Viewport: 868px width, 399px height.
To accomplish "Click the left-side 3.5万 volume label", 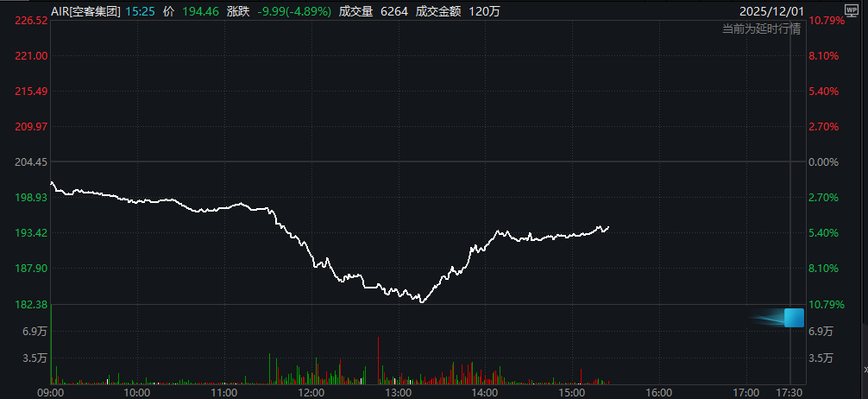I will [35, 358].
